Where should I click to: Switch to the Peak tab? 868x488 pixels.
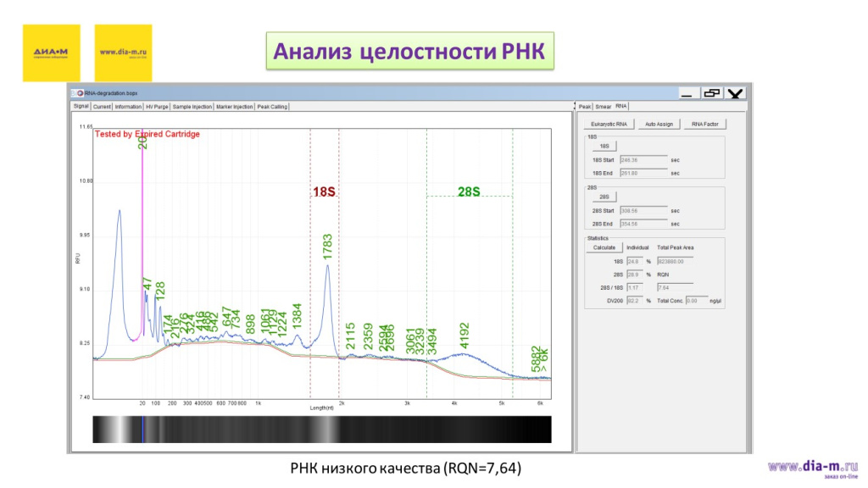583,107
